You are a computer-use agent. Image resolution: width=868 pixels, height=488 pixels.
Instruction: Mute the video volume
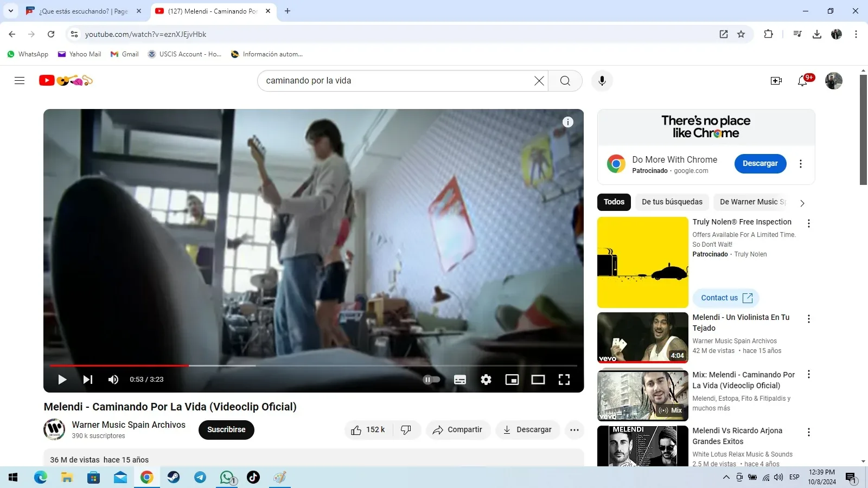point(113,380)
